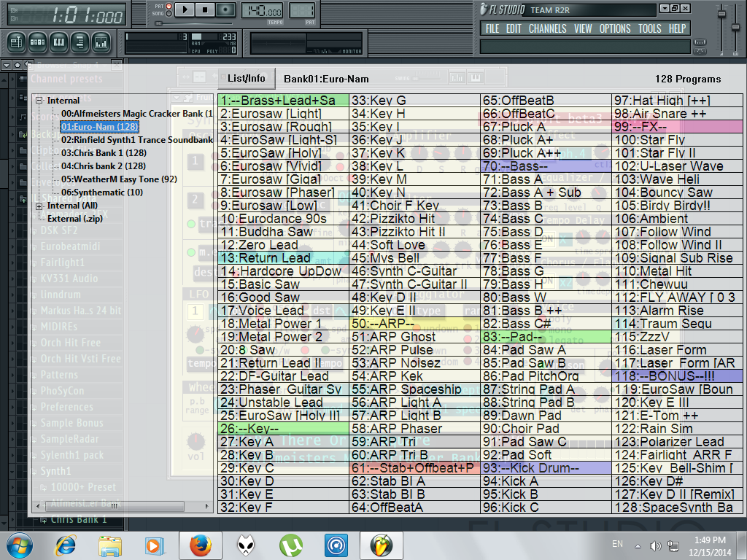The height and width of the screenshot is (560, 747).
Task: Click the FL Studio taskbar icon
Action: tap(381, 545)
